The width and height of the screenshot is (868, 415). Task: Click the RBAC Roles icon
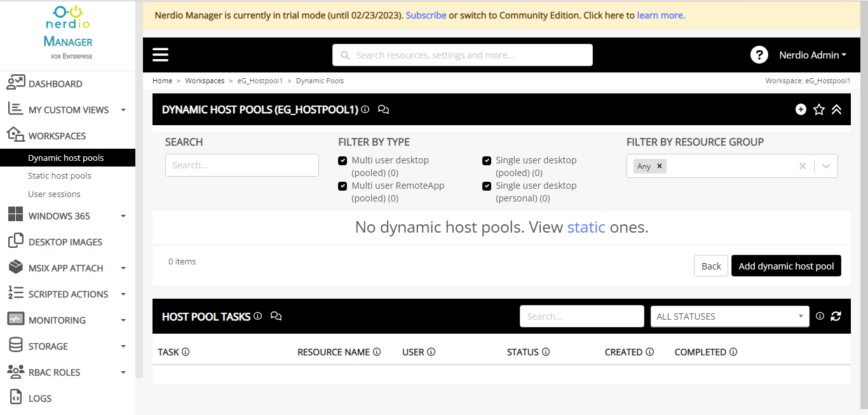click(16, 372)
